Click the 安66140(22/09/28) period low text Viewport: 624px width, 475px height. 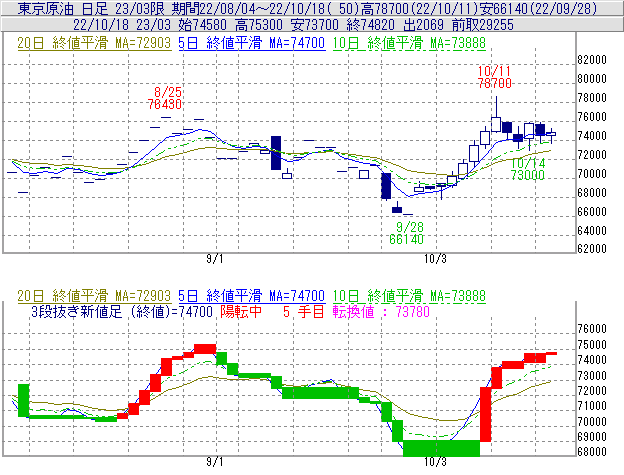[538, 8]
